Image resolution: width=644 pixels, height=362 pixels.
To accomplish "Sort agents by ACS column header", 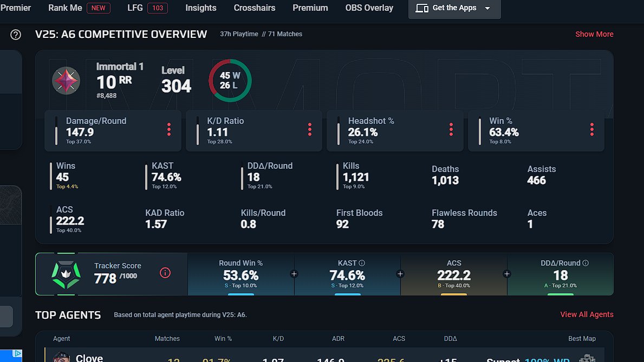I will coord(399,339).
